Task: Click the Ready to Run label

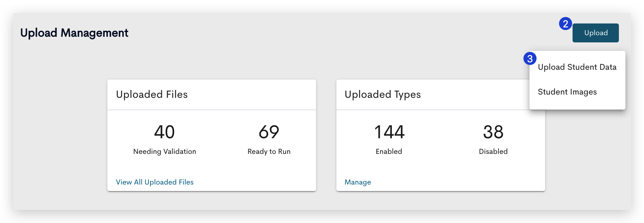Action: point(269,152)
